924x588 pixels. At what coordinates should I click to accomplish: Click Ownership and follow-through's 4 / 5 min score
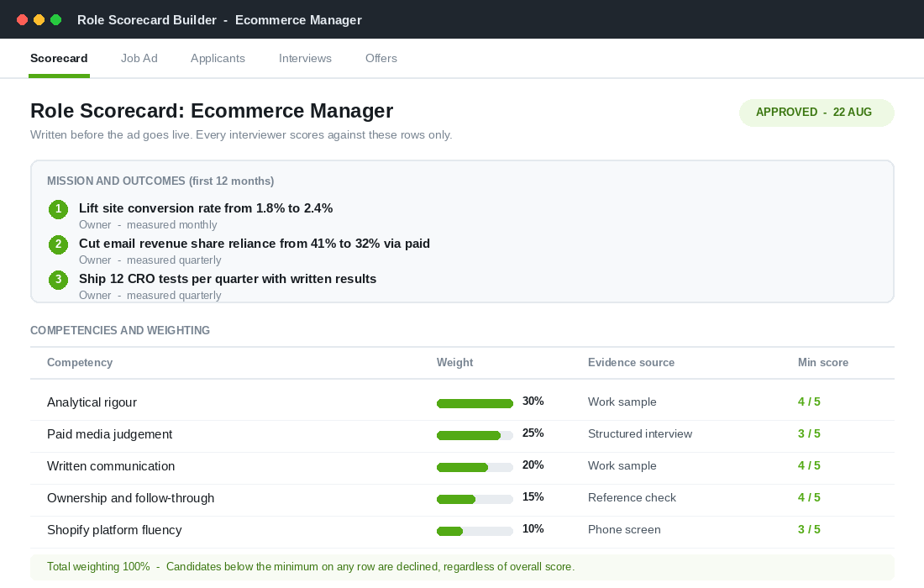click(809, 497)
